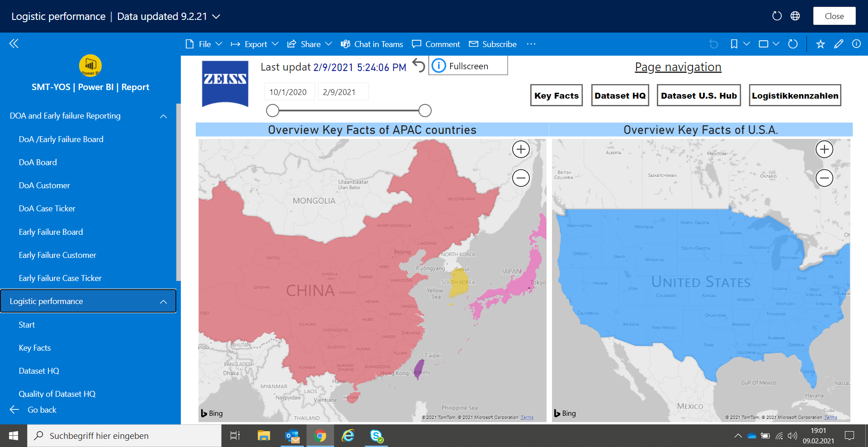The image size is (868, 447).
Task: Collapse the navigation pane double-chevron
Action: tap(14, 43)
